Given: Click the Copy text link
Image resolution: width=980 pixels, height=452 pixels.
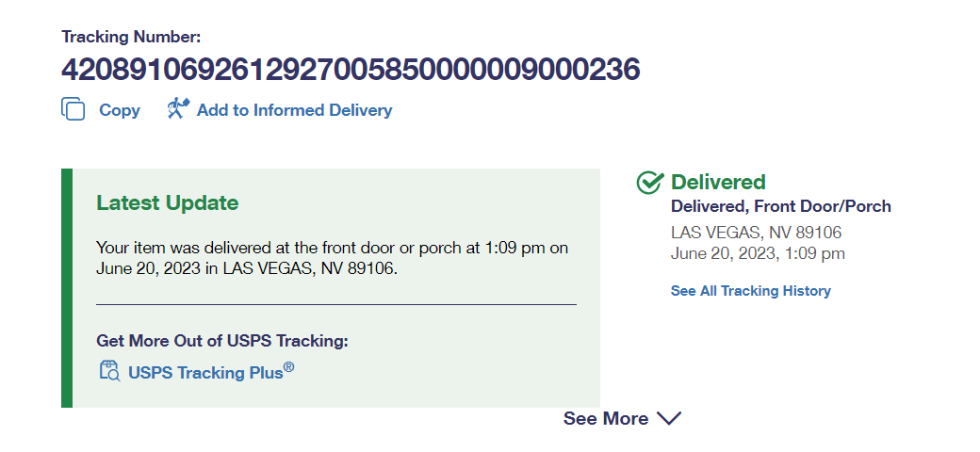Looking at the screenshot, I should point(120,110).
